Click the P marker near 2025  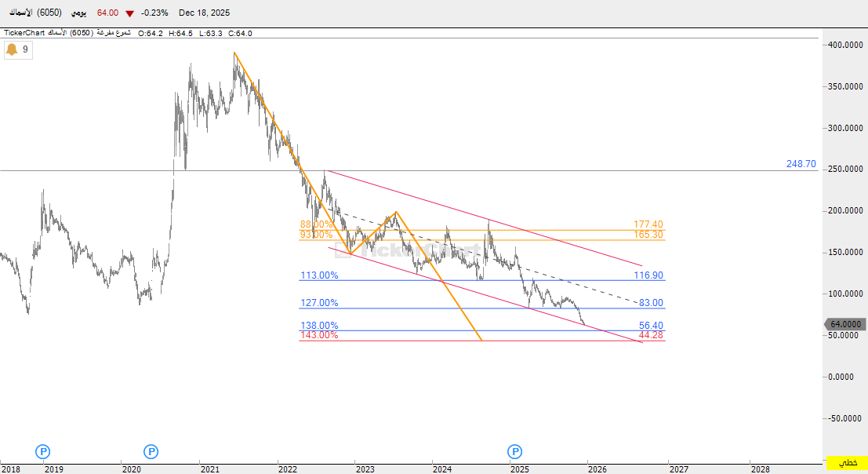coord(514,451)
